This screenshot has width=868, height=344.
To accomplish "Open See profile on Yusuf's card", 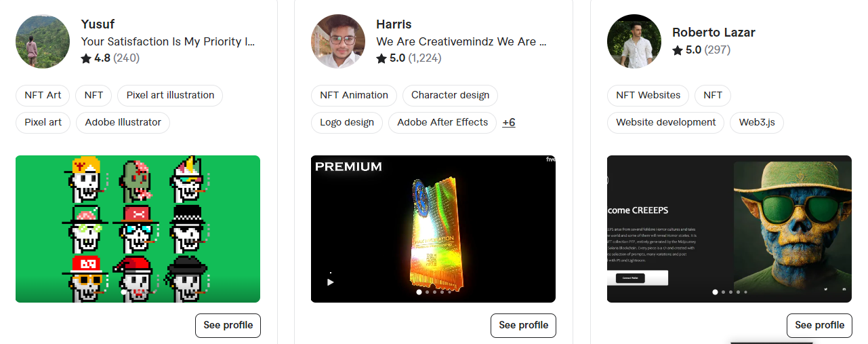I will pyautogui.click(x=228, y=325).
